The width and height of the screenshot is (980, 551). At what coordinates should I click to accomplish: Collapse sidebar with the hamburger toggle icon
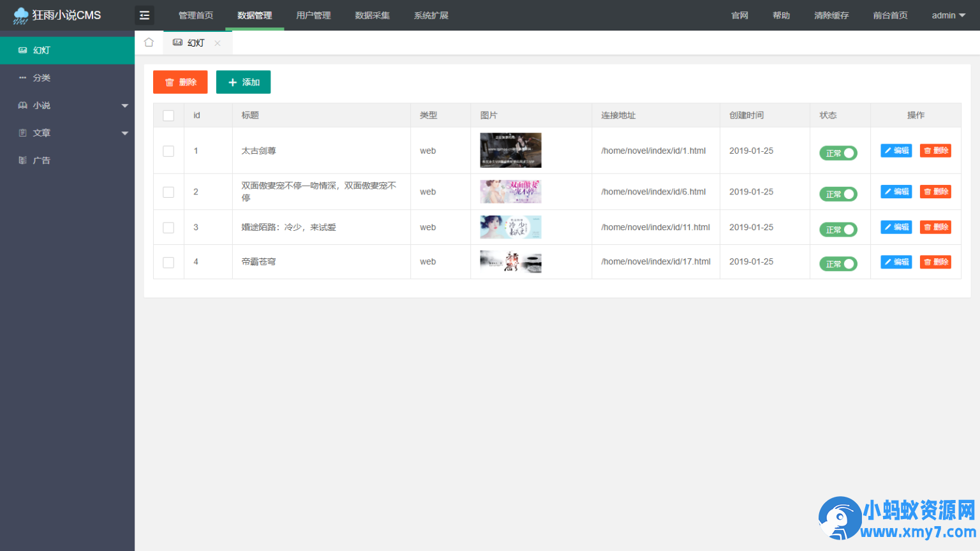(x=145, y=15)
